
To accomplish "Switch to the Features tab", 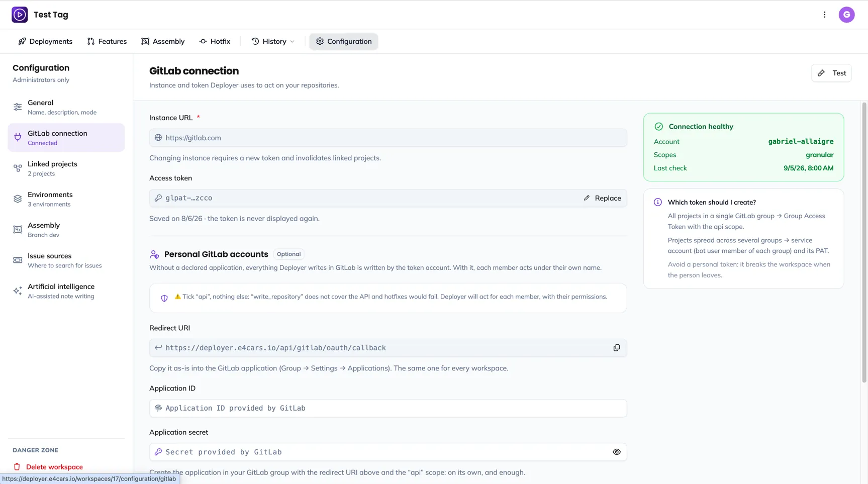I will [107, 41].
